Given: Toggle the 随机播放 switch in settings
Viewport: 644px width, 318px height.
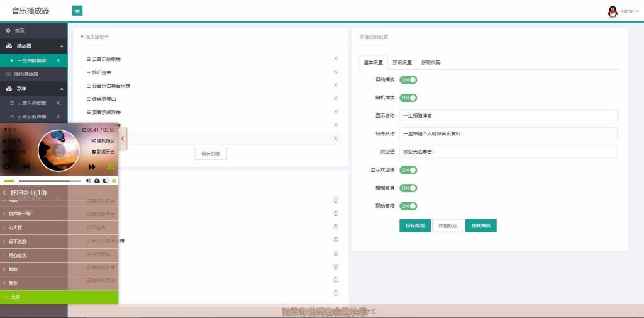Looking at the screenshot, I should tap(408, 98).
